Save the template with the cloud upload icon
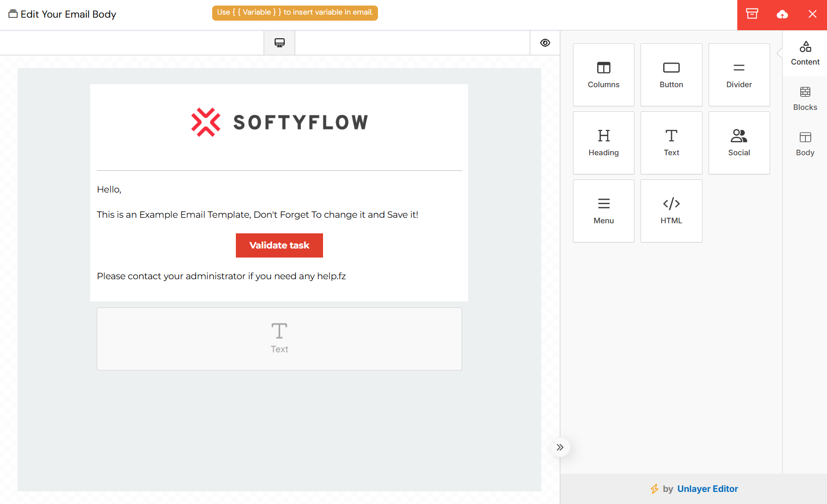827x504 pixels. [782, 15]
